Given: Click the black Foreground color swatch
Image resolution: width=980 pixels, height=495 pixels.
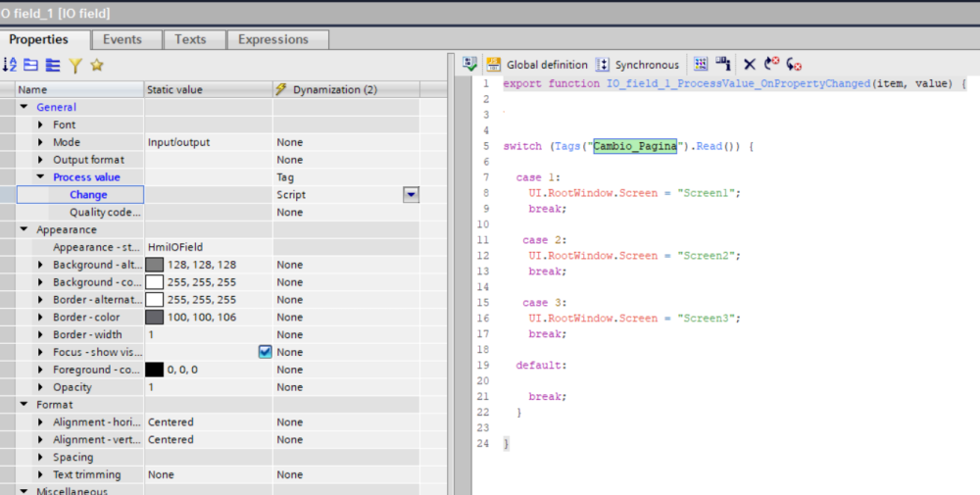Looking at the screenshot, I should click(x=155, y=370).
